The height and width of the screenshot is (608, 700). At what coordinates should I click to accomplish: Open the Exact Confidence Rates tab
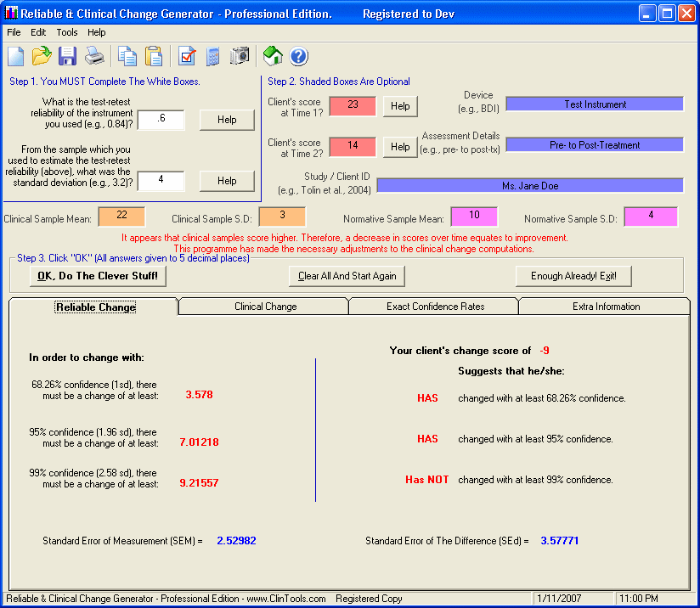tap(434, 307)
